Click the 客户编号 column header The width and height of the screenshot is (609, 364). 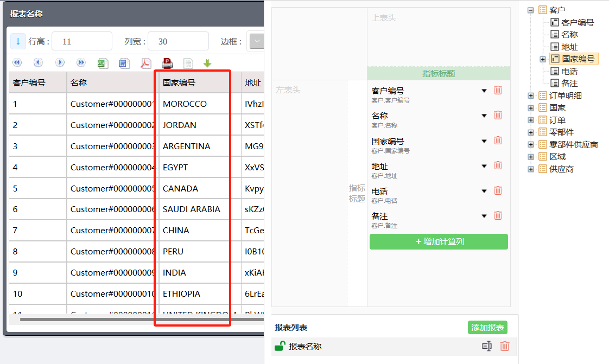37,82
